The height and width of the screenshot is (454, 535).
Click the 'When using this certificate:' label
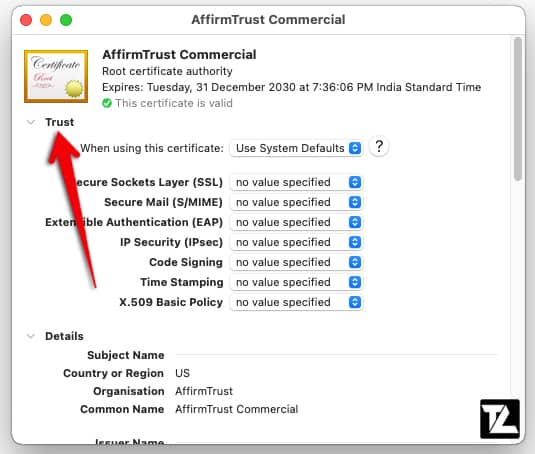coord(152,148)
